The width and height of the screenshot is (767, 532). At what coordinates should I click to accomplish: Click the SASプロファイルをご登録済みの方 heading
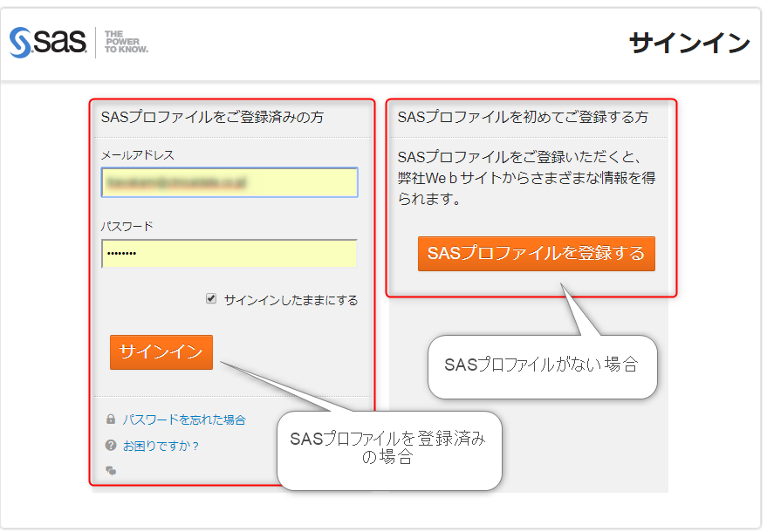[x=212, y=117]
